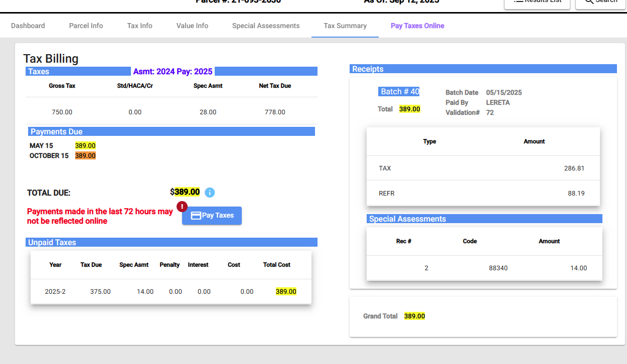Screen dimensions: 627x364
Task: Click the Grand Total amount
Action: pos(414,316)
